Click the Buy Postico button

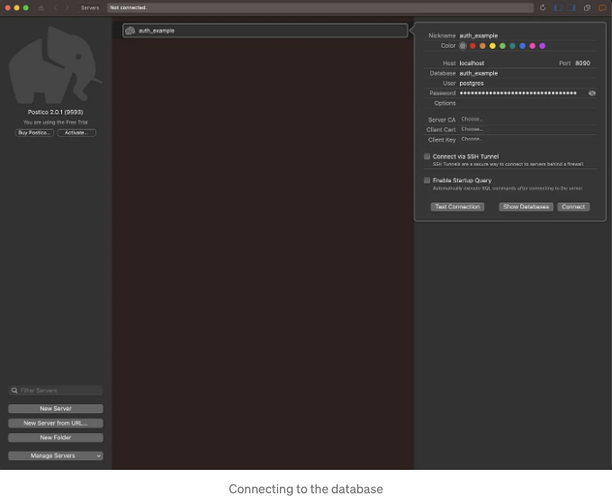click(x=34, y=133)
